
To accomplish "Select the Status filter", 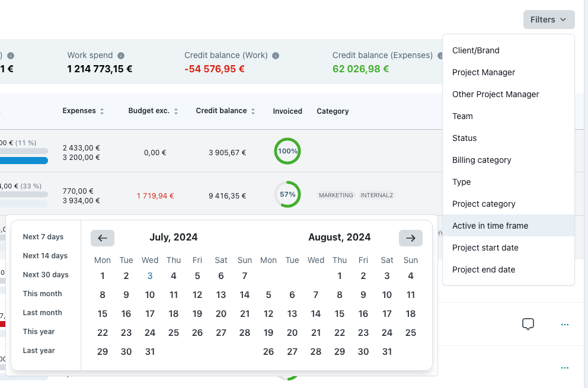I will (509, 138).
